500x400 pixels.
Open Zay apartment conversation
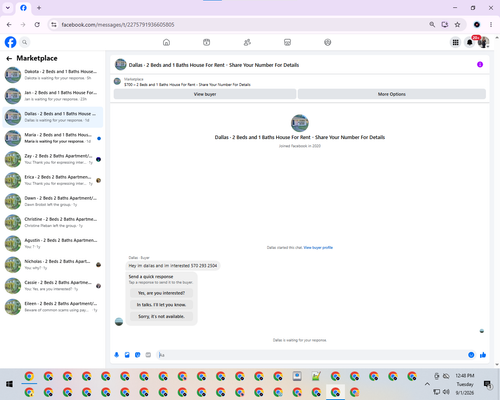(53, 159)
